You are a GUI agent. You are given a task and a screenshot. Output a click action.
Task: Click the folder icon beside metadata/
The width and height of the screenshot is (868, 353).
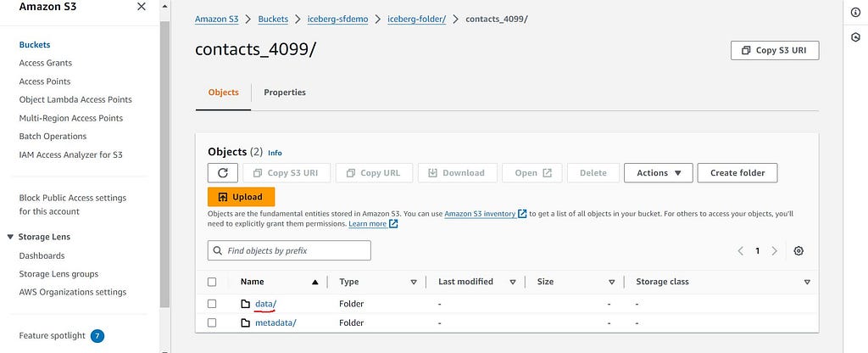click(246, 322)
